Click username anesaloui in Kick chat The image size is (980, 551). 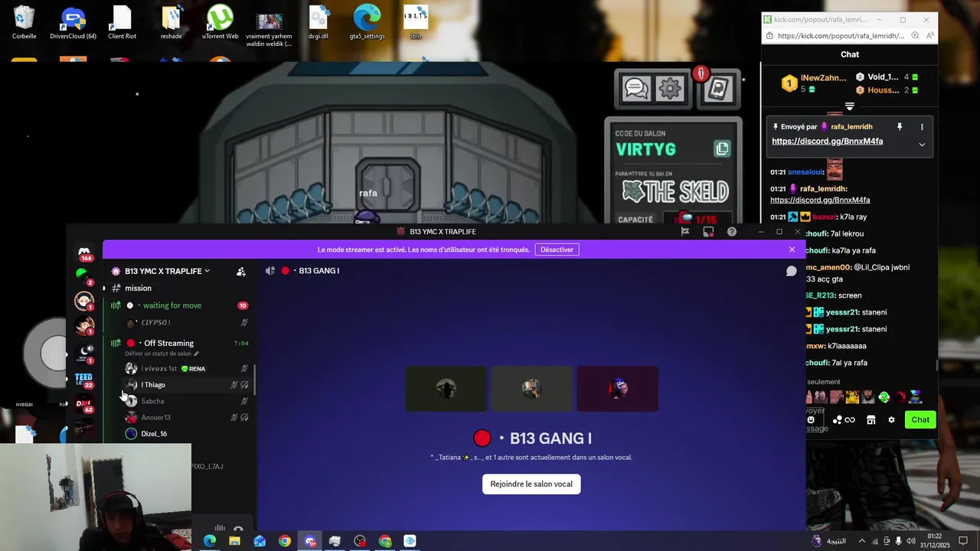[x=805, y=172]
